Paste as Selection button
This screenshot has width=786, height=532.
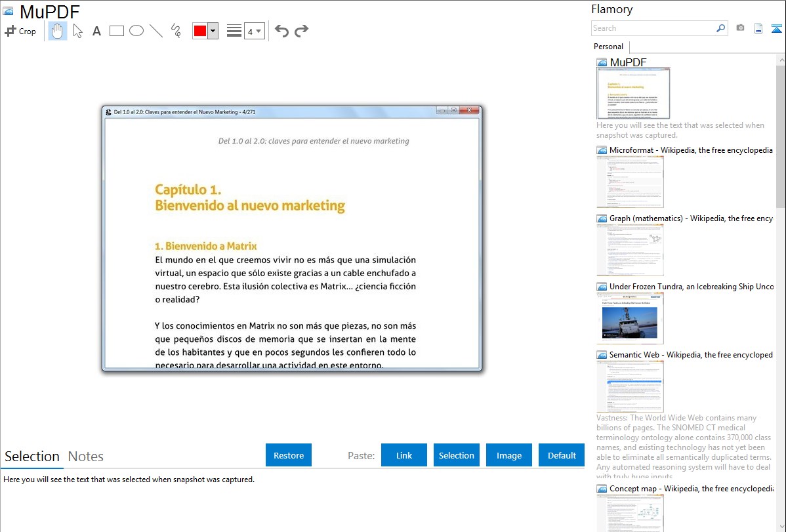(x=456, y=455)
